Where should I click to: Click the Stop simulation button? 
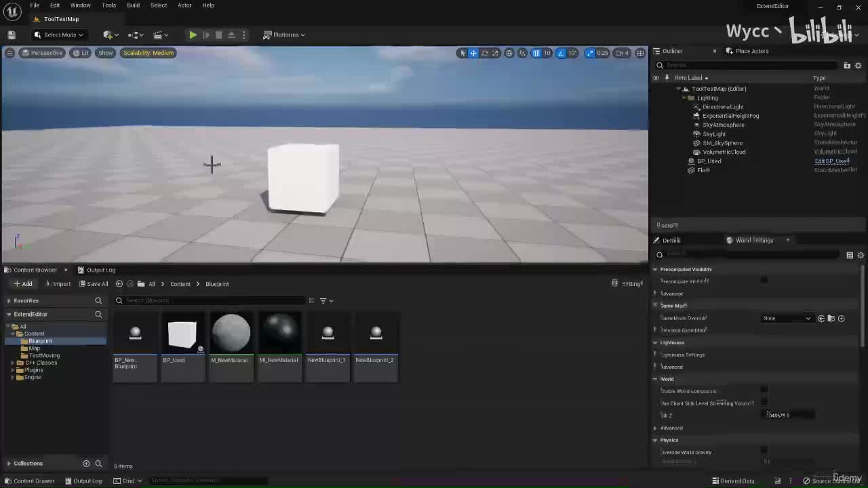[218, 35]
